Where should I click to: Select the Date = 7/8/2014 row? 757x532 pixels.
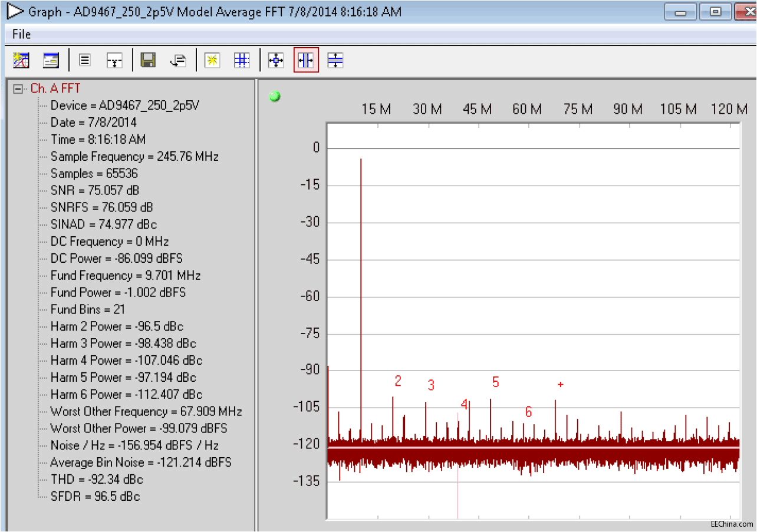[x=93, y=123]
